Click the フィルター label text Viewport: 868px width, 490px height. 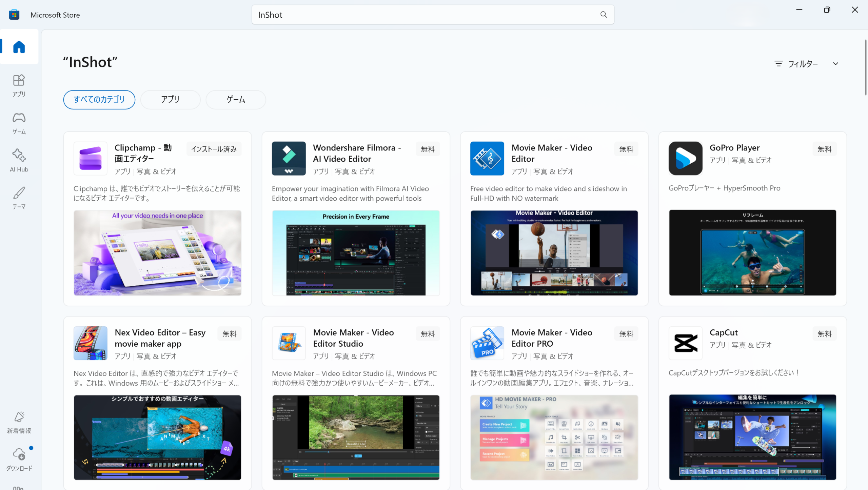[803, 64]
